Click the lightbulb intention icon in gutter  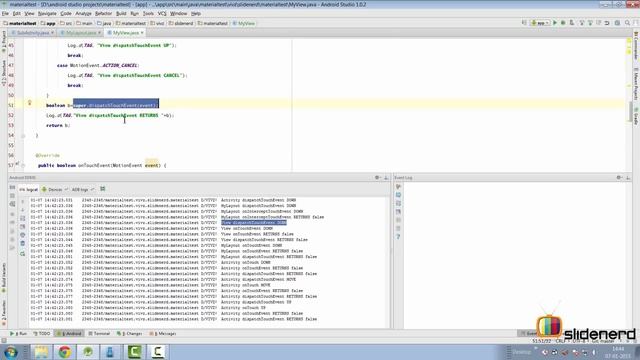[29, 103]
